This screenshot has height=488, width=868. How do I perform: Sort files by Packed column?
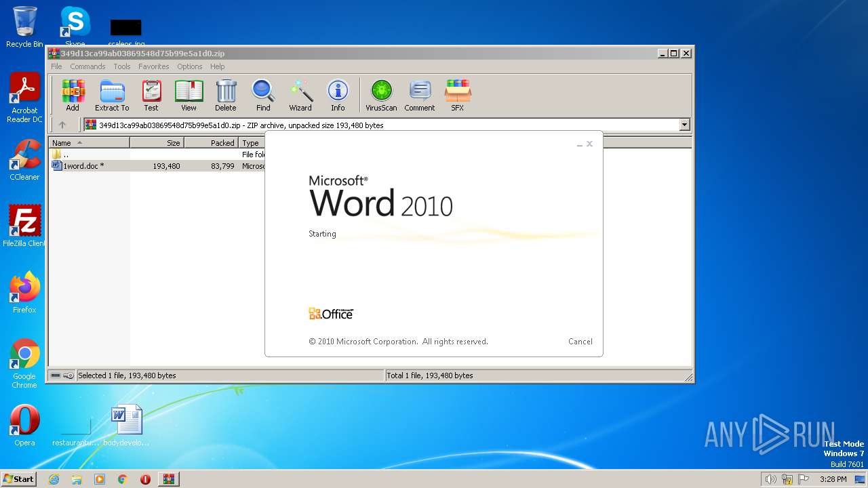pyautogui.click(x=211, y=143)
